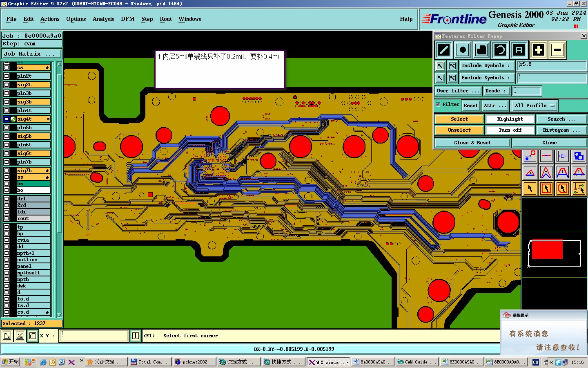Click the add-symbol arrow icon beside Exclude Symbols
This screenshot has height=368, width=588.
[452, 78]
